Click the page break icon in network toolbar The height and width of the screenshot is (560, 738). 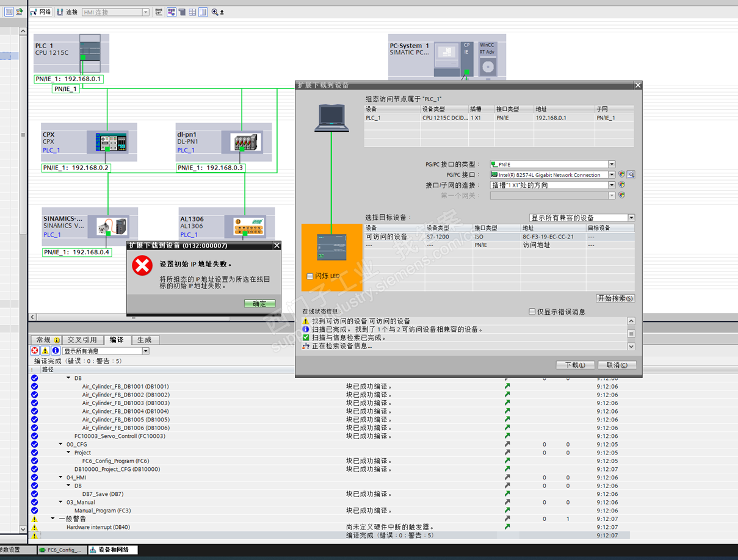pos(182,12)
